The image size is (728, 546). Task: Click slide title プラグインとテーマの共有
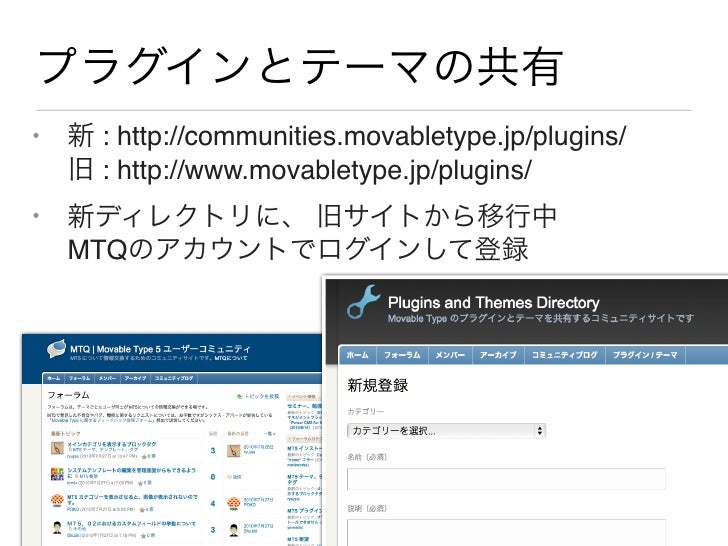301,67
